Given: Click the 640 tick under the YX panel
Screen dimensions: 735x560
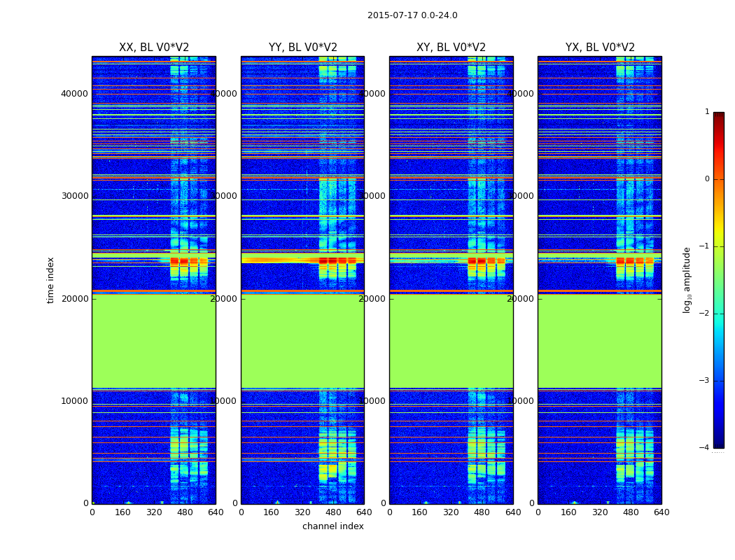Looking at the screenshot, I should [661, 512].
